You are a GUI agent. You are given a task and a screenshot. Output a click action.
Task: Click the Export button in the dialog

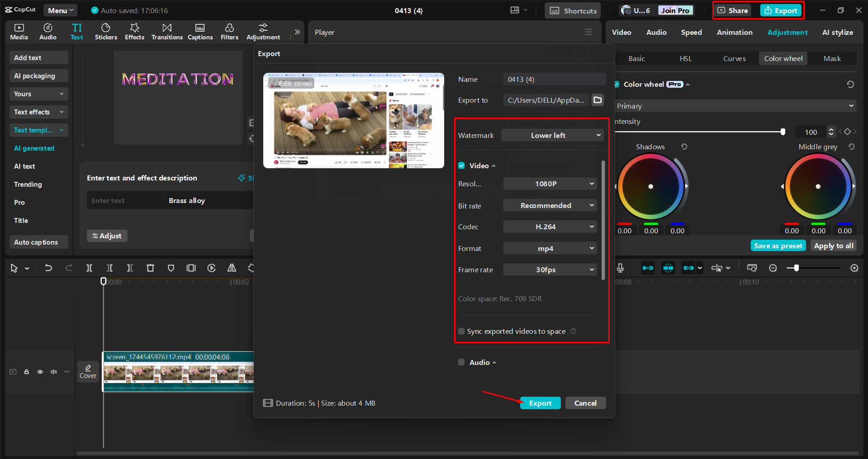pyautogui.click(x=540, y=402)
